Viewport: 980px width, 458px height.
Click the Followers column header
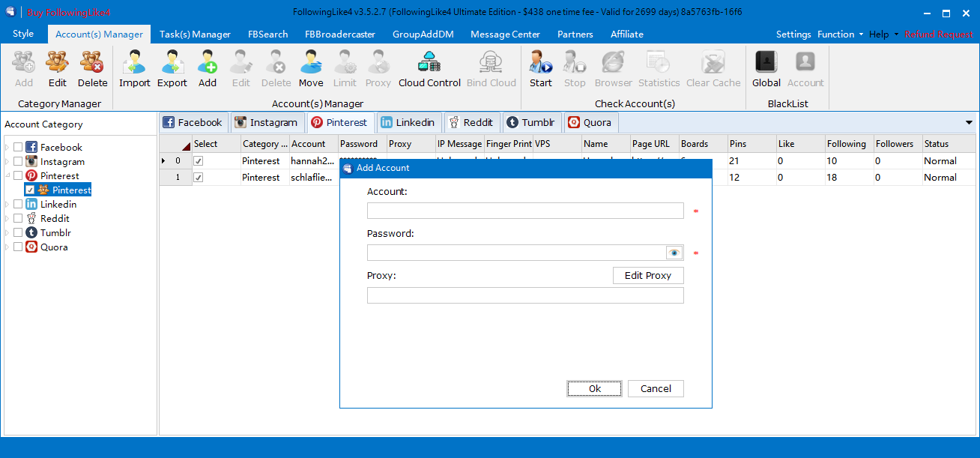click(898, 144)
